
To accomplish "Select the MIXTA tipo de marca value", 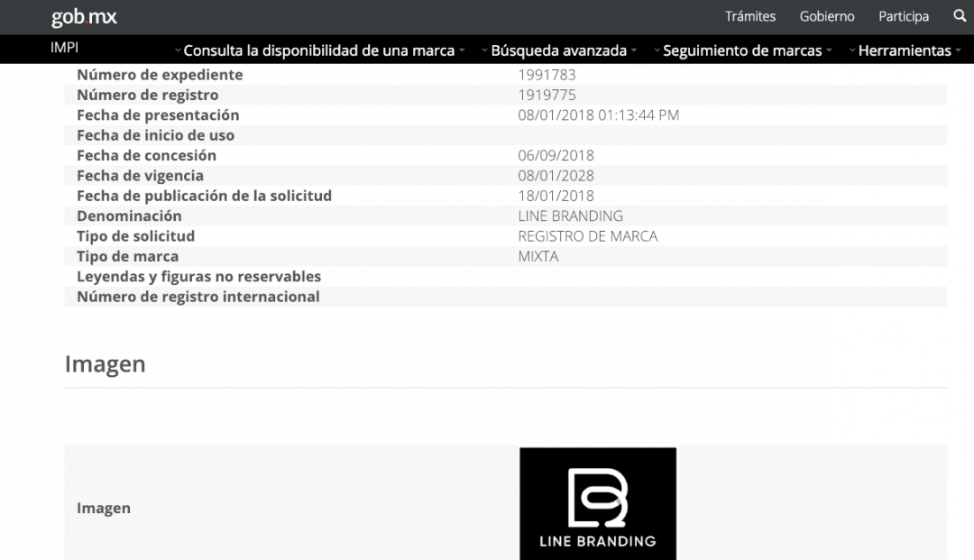I will tap(538, 256).
